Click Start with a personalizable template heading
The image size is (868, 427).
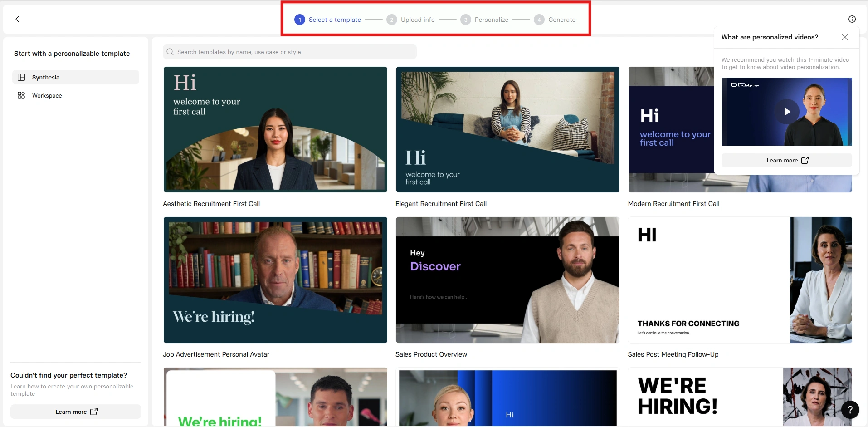72,54
